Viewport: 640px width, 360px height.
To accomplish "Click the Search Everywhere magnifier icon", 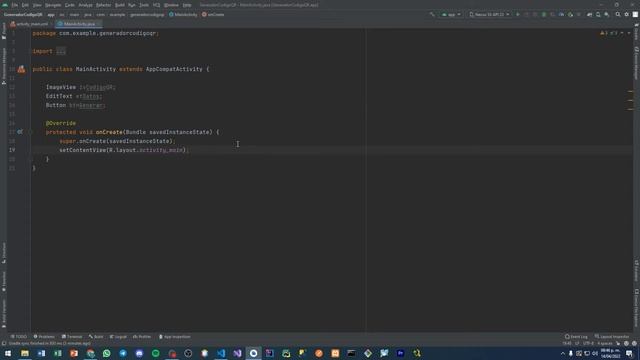I will click(618, 15).
